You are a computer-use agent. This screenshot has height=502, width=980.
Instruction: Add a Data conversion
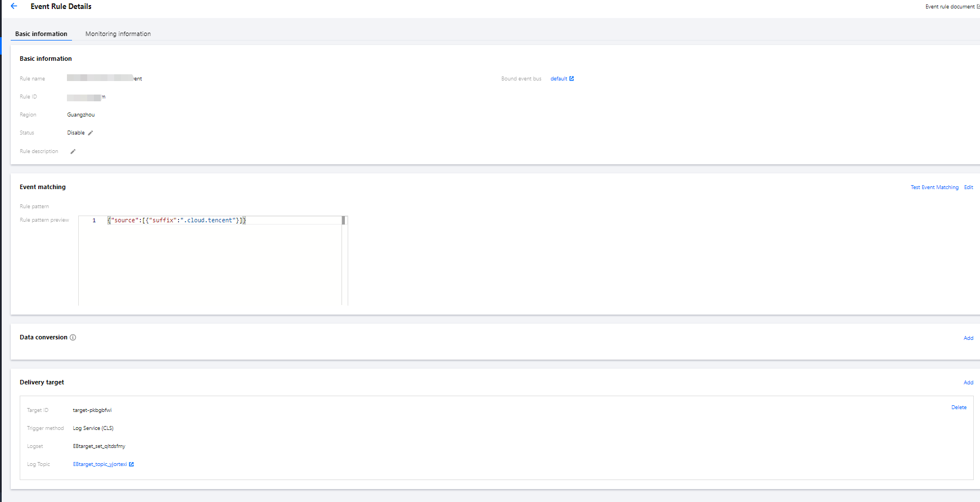968,338
